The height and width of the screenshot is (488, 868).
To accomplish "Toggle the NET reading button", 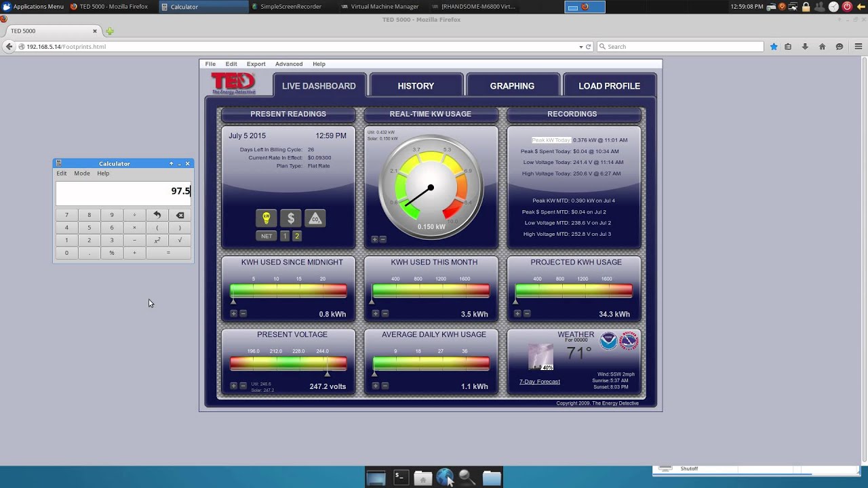I will pos(267,236).
